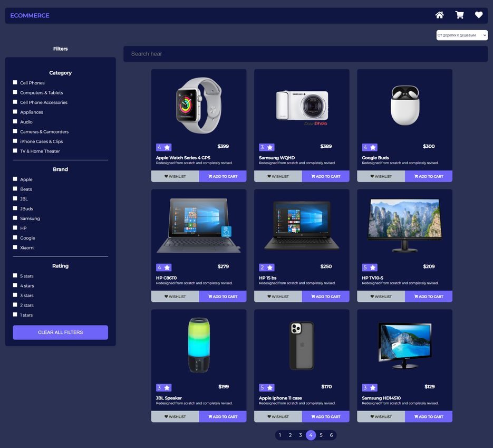Image resolution: width=493 pixels, height=448 pixels.
Task: Toggle the Audio category filter
Action: pyautogui.click(x=15, y=121)
